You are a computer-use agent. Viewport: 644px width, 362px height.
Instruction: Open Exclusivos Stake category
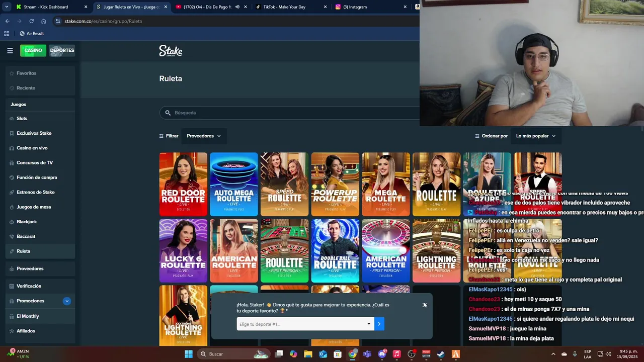[x=40, y=133]
